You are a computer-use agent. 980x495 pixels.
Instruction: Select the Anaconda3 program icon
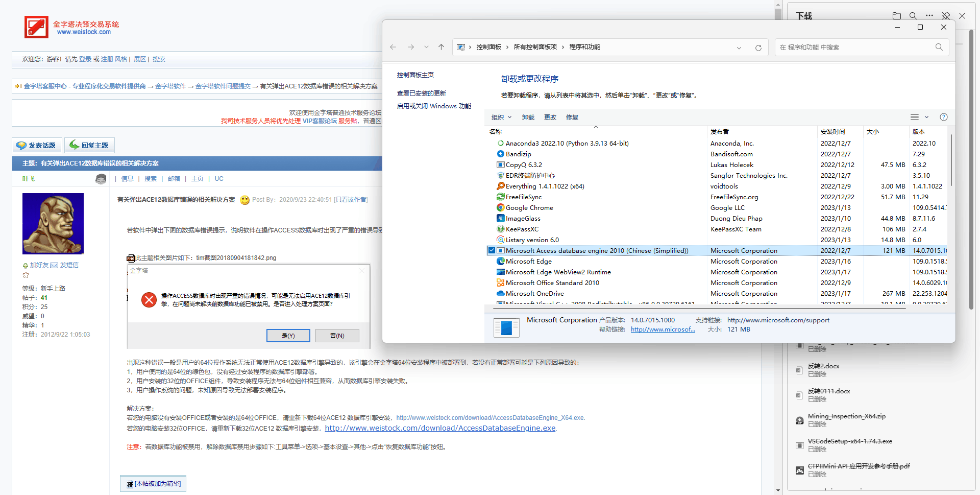(x=501, y=144)
